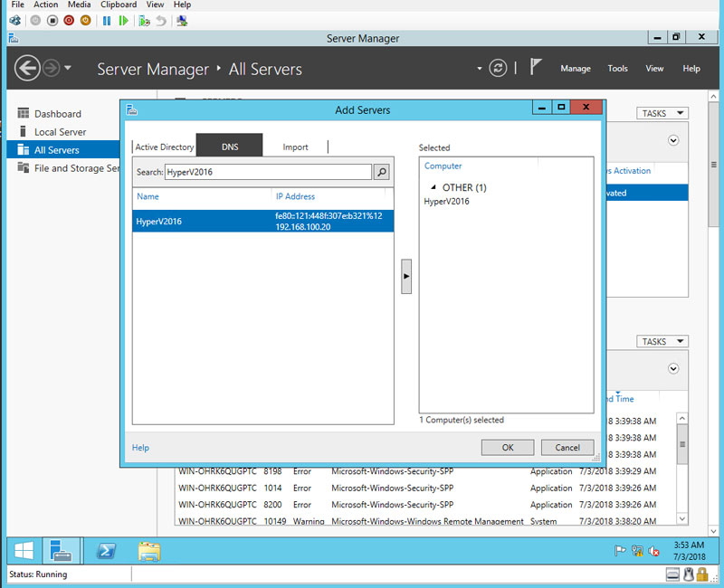The image size is (724, 588).
Task: Click the Refresh icon in Server Manager header
Action: tap(497, 69)
